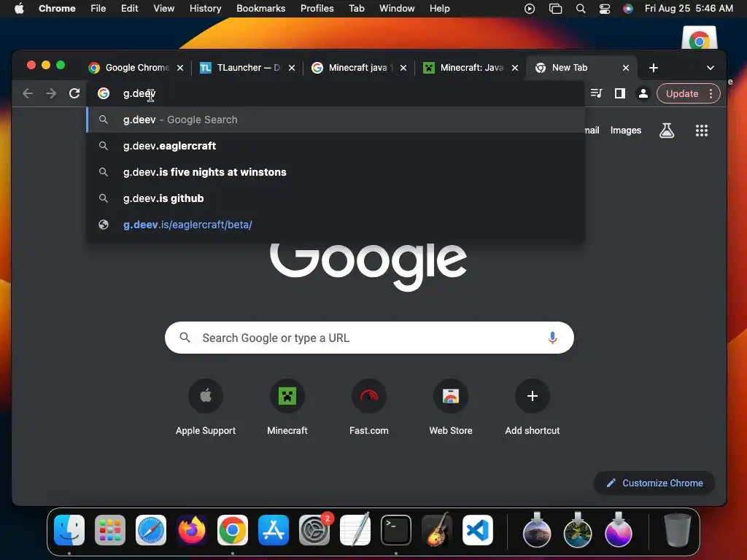This screenshot has width=747, height=560.
Task: Click in the address bar text field
Action: click(336, 93)
